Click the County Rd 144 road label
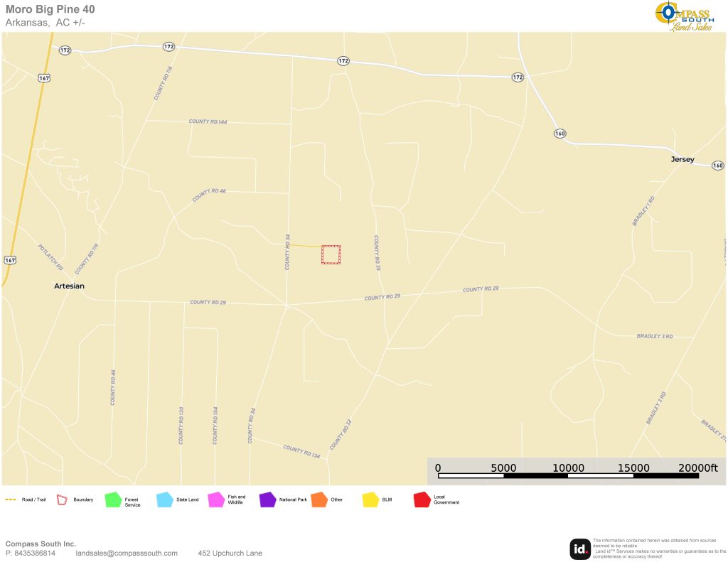728x562 pixels. click(x=208, y=121)
